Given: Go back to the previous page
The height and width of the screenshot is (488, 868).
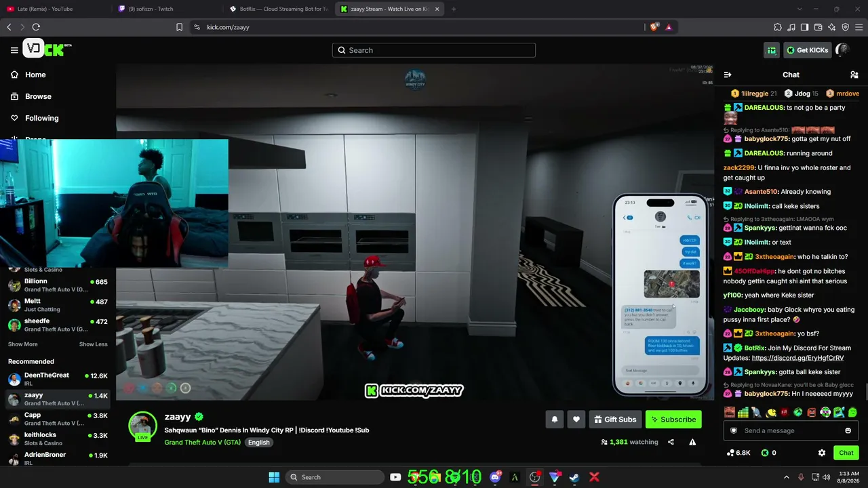Looking at the screenshot, I should click(9, 27).
